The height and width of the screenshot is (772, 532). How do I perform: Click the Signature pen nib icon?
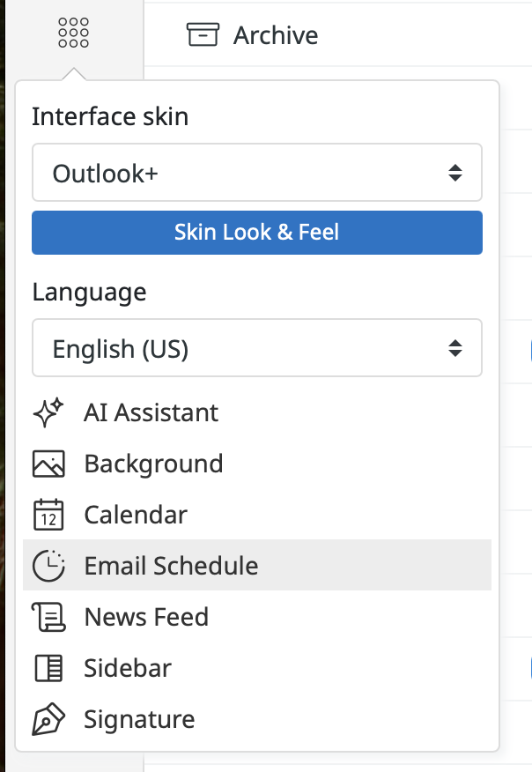pyautogui.click(x=48, y=719)
